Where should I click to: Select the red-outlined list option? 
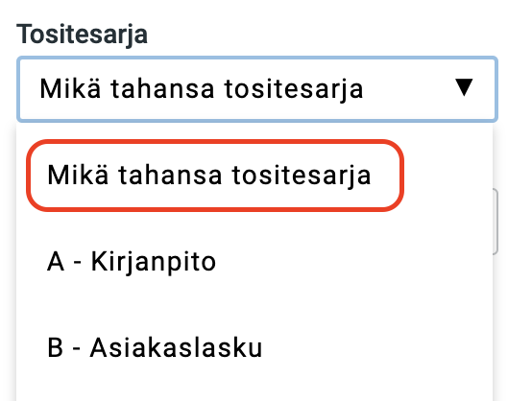click(215, 176)
